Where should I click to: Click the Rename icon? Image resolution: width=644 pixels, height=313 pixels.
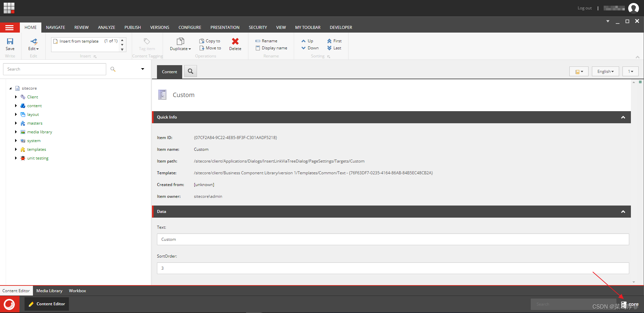[x=258, y=41]
